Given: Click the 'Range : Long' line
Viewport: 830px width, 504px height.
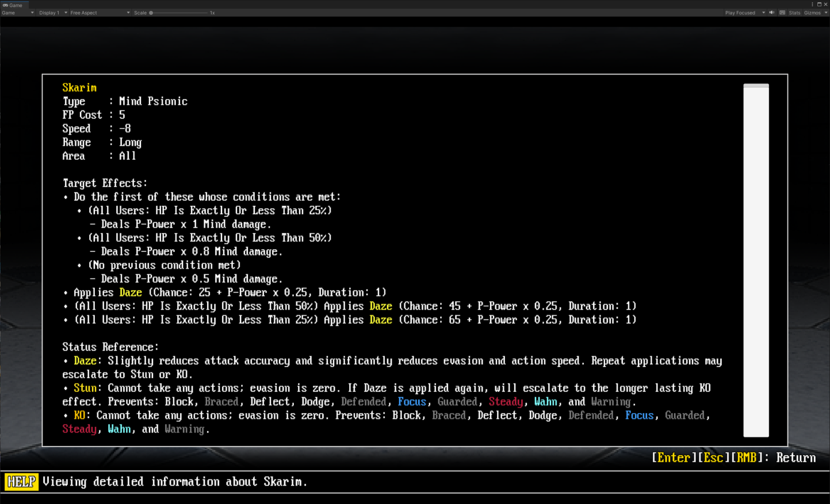Looking at the screenshot, I should tap(102, 142).
